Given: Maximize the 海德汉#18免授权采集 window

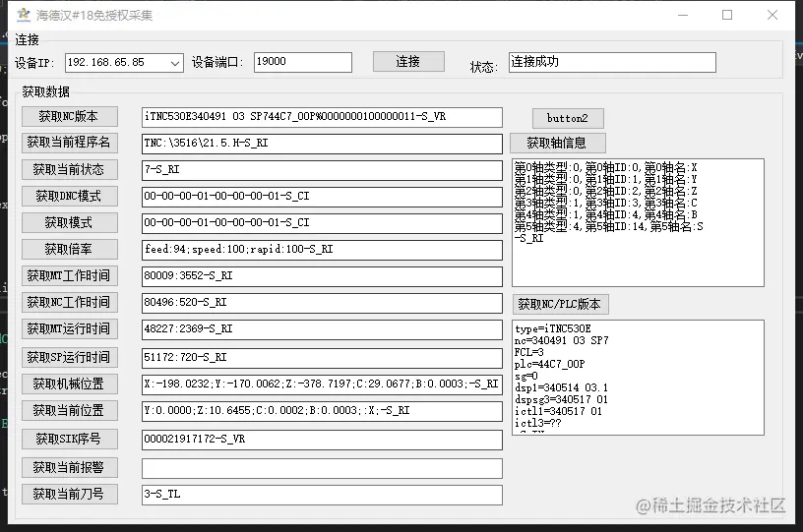Looking at the screenshot, I should (727, 15).
